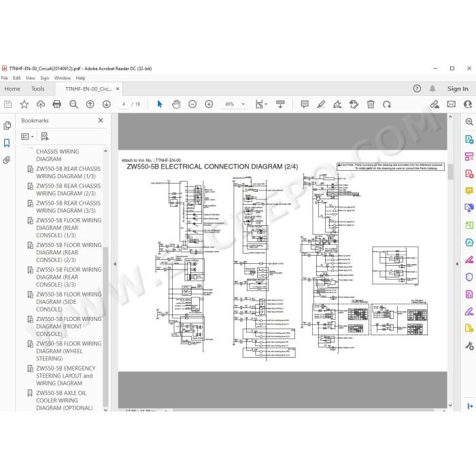This screenshot has height=476, width=476.
Task: Open the notifications bell
Action: (432, 88)
